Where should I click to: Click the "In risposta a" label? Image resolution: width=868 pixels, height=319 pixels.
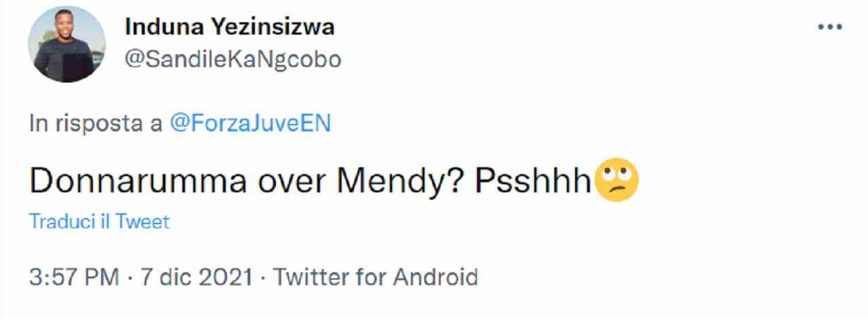[x=96, y=124]
